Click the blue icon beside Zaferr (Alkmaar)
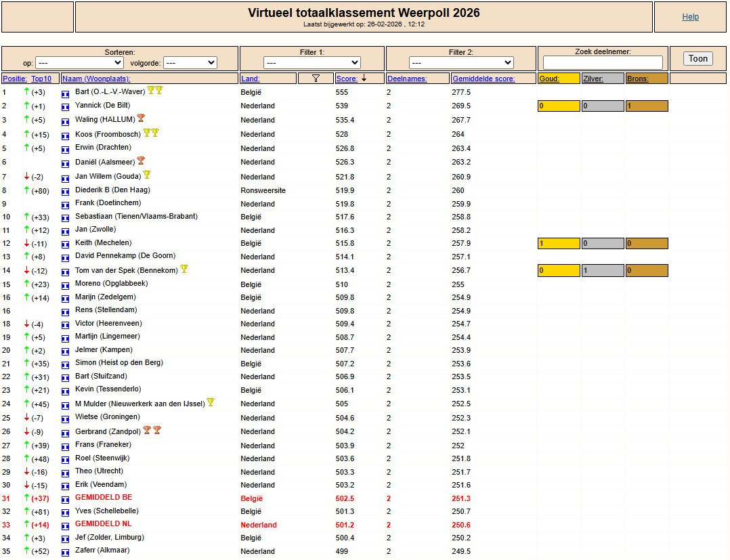Screen dimensions: 730x560 tap(66, 552)
